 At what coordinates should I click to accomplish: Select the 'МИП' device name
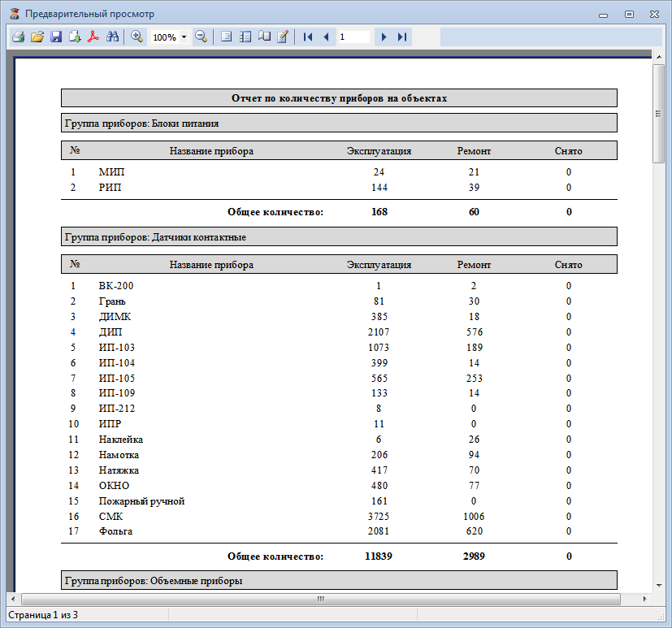coord(111,172)
